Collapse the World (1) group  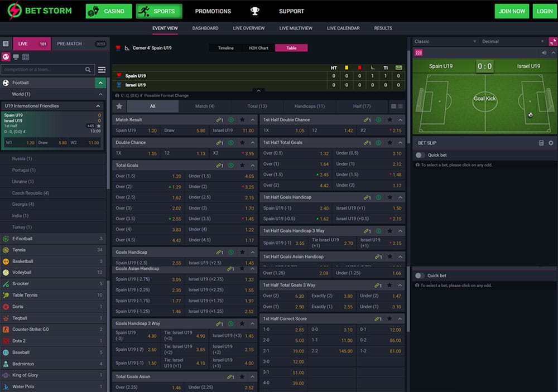click(x=100, y=94)
